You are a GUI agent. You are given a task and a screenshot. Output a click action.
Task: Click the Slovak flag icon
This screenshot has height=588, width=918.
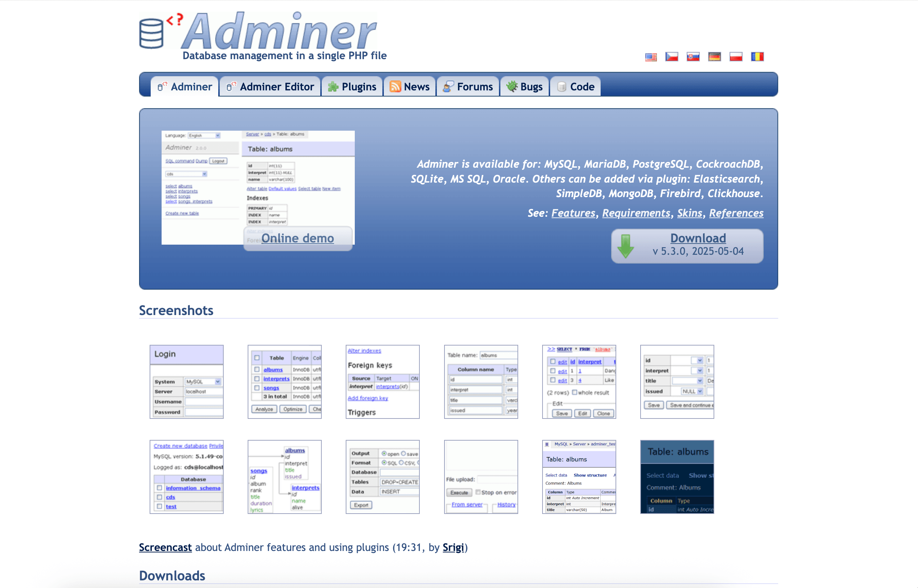click(x=693, y=57)
